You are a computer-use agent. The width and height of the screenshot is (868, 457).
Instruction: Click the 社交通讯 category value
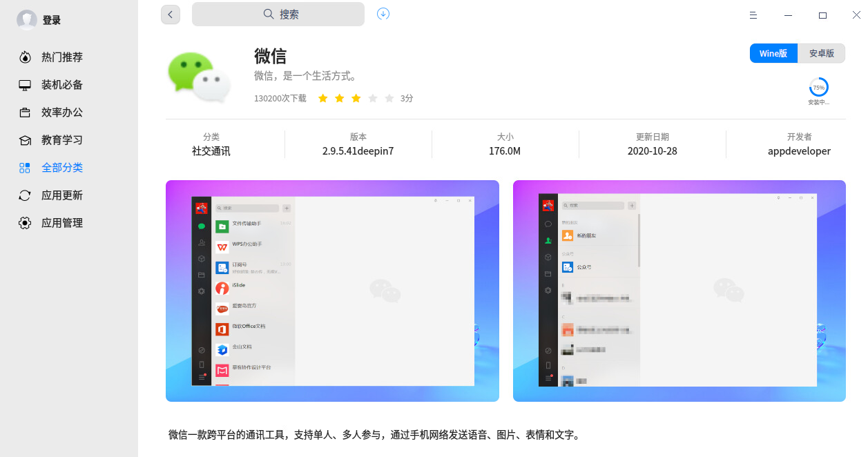pos(211,151)
